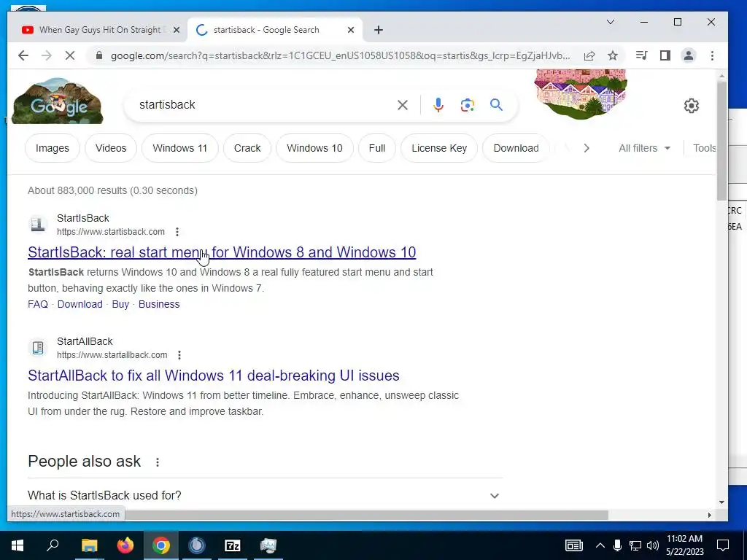Click the StartIsBack site favicon

(x=38, y=225)
